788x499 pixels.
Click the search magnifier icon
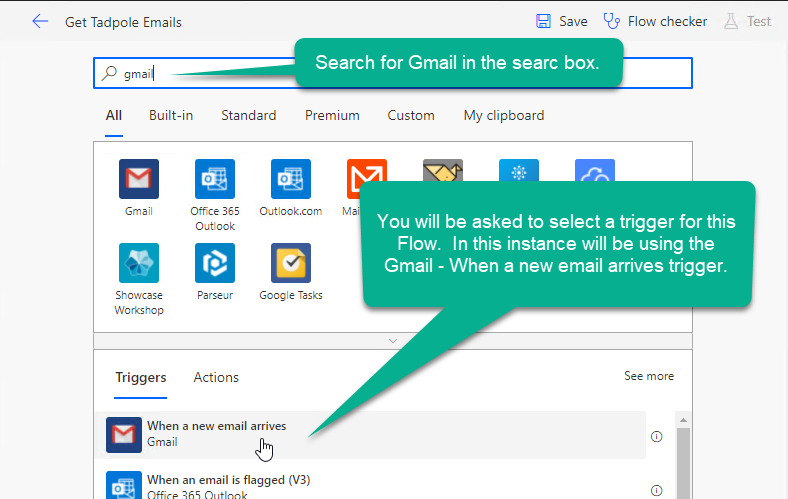pos(109,73)
